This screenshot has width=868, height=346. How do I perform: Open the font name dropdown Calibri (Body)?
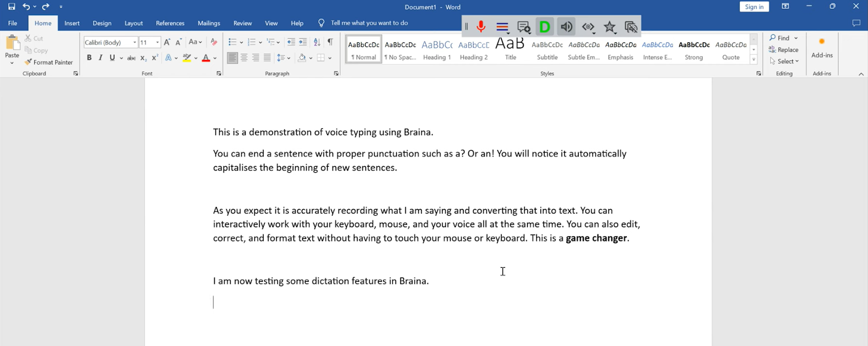(135, 42)
